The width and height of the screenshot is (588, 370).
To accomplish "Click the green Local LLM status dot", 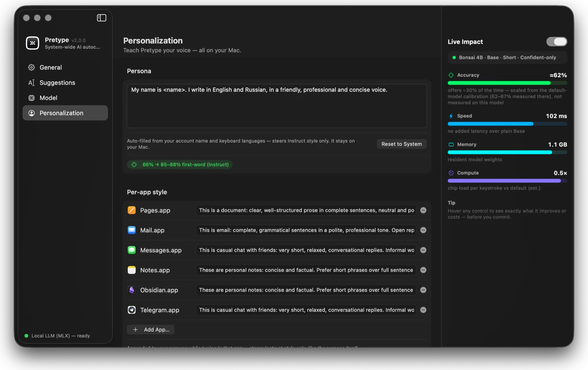I will coord(26,336).
